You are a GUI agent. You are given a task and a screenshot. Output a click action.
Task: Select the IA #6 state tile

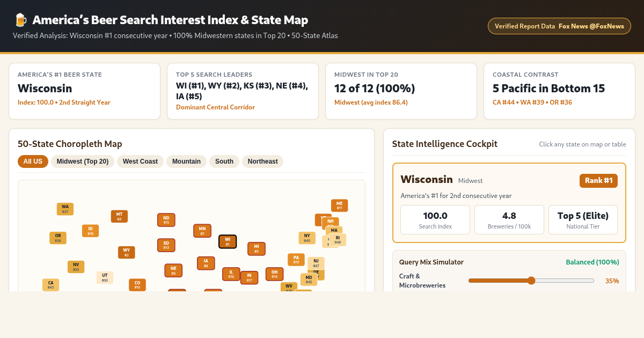pos(206,263)
